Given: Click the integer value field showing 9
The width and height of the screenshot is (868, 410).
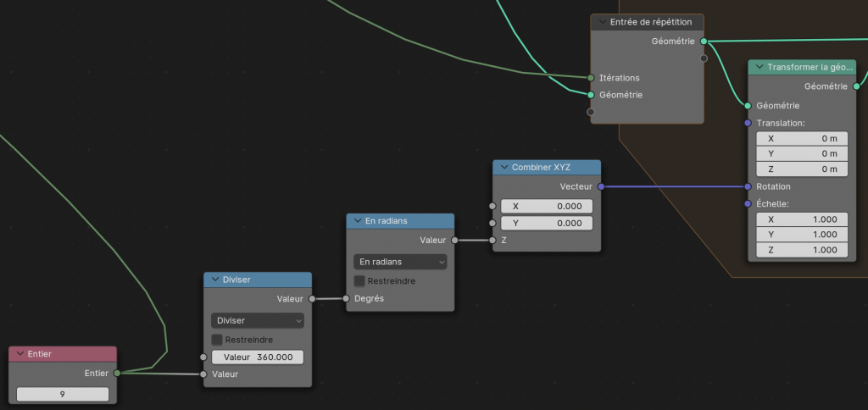Looking at the screenshot, I should point(63,394).
